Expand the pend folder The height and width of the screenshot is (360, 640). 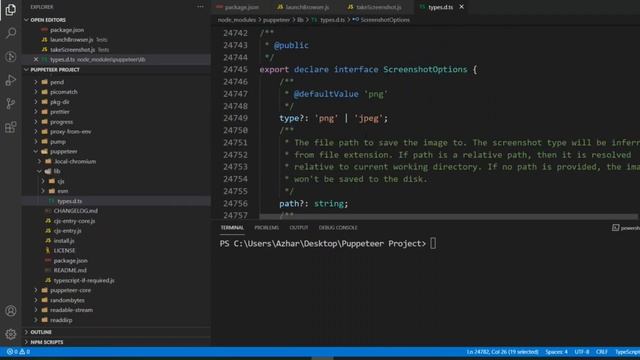pos(57,82)
